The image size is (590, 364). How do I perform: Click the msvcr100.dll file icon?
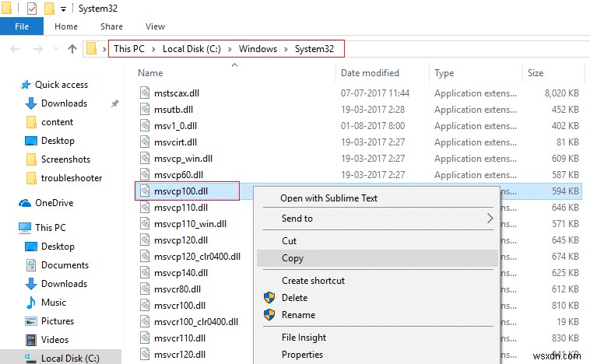tap(145, 306)
